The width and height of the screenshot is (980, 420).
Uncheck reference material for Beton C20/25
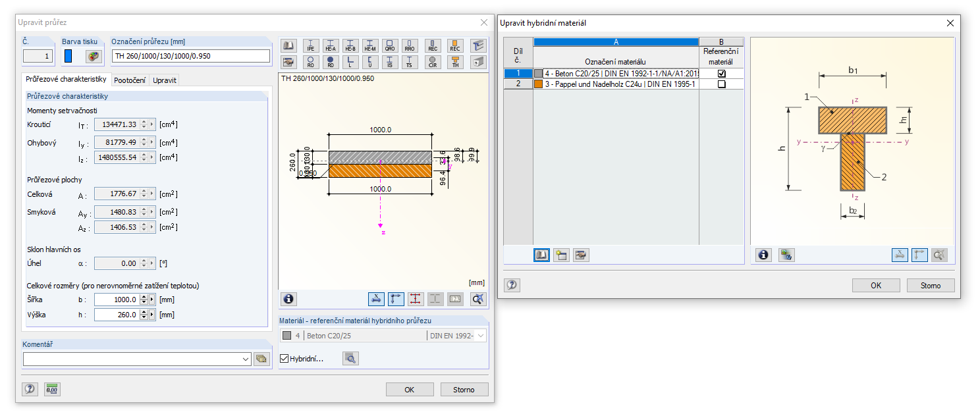721,74
